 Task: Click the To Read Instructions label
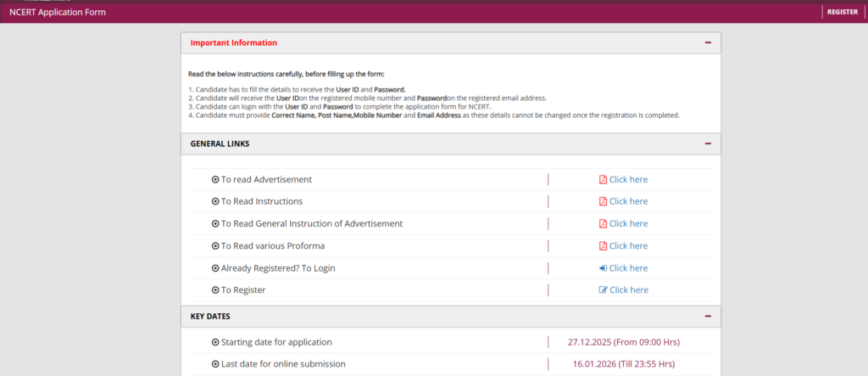pyautogui.click(x=262, y=201)
